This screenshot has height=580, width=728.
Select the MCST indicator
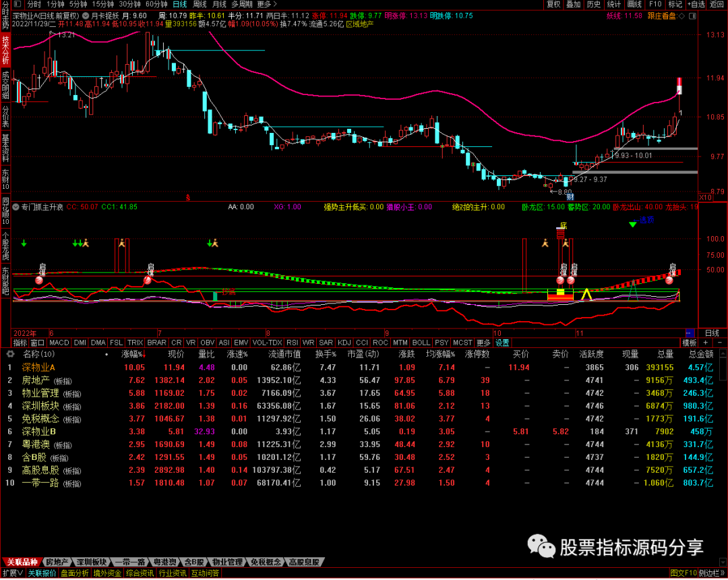tap(462, 343)
